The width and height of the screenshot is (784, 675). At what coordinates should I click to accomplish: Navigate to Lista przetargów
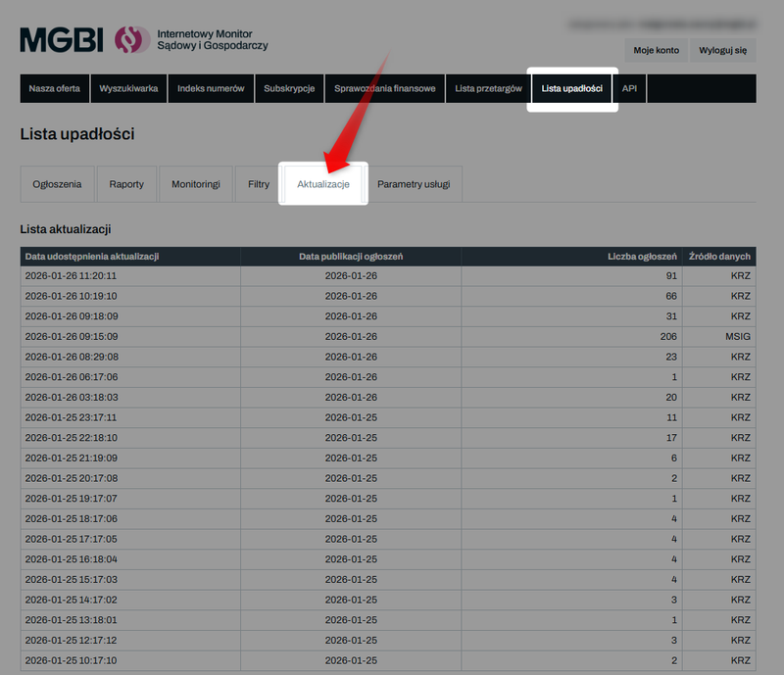tap(488, 88)
